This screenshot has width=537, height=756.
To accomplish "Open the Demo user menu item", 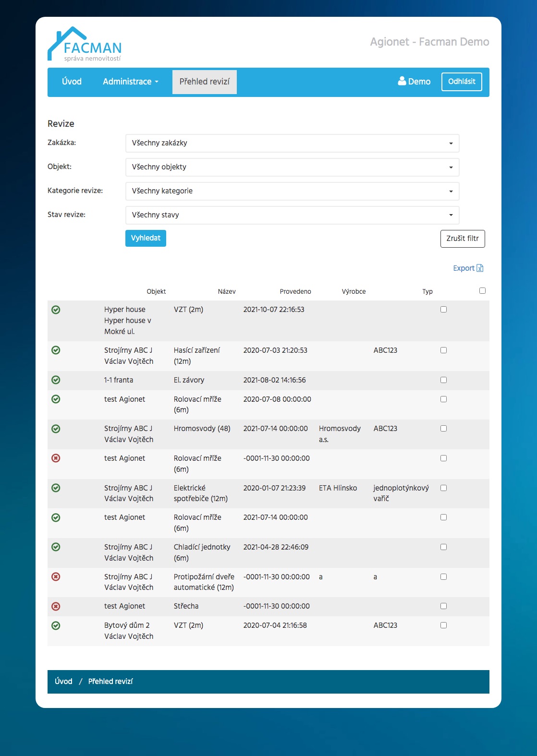I will (x=414, y=82).
